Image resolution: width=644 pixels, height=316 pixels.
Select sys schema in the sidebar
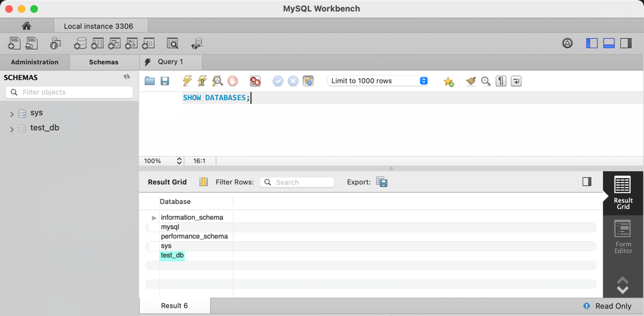(x=36, y=113)
